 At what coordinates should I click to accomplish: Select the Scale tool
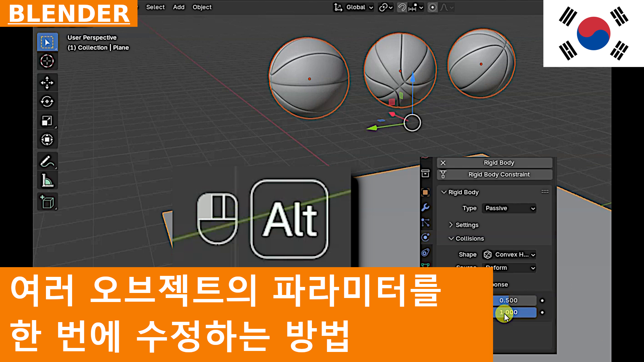(47, 121)
